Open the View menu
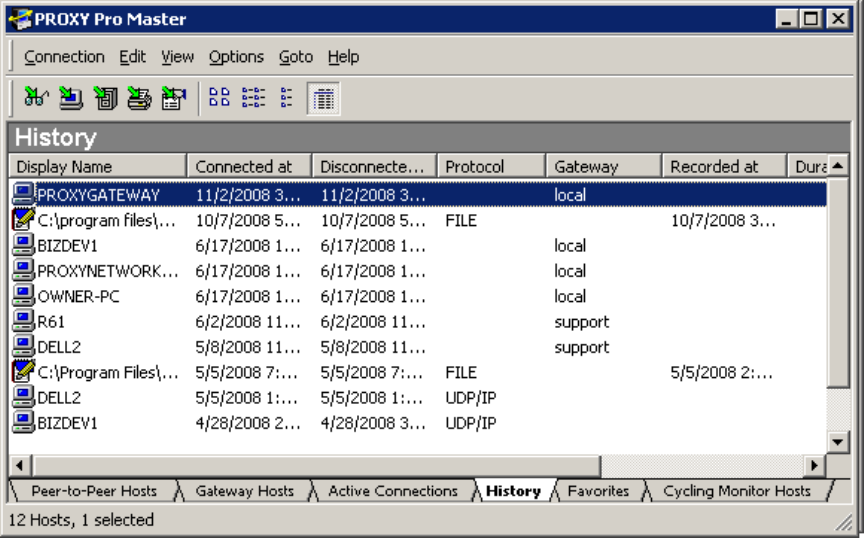The width and height of the screenshot is (864, 538). (177, 57)
